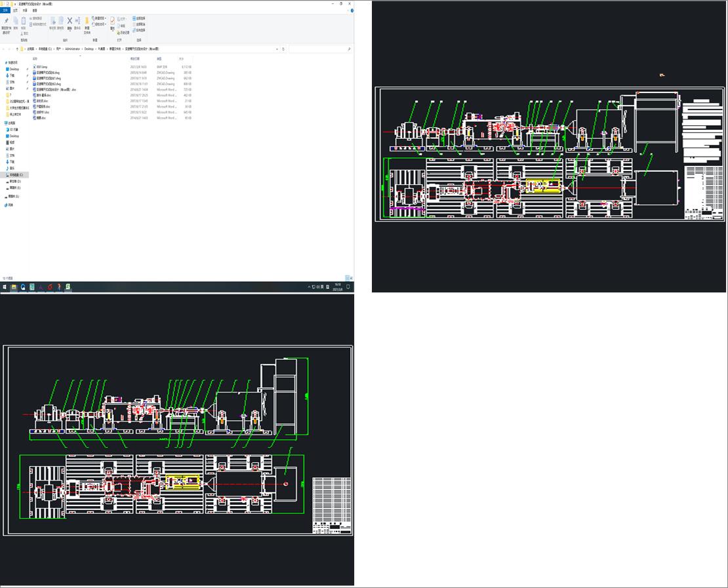Click the taskbar clock showing date 2021

338,287
